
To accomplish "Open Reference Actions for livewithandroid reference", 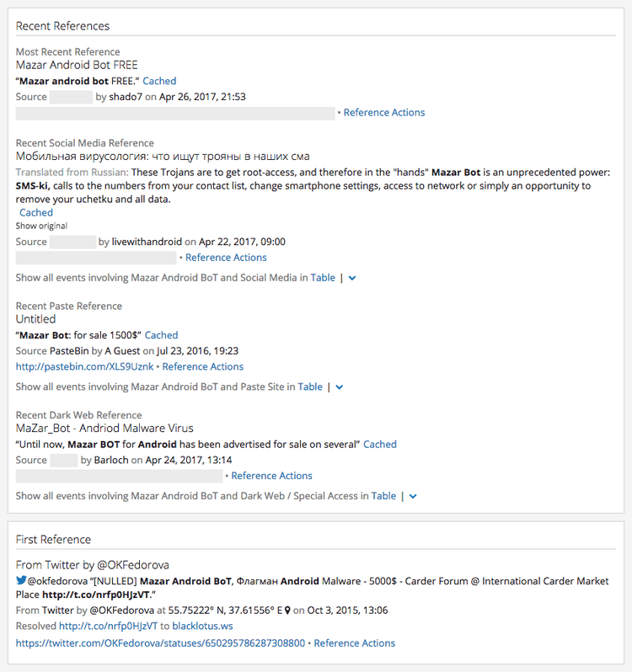I will pos(226,258).
